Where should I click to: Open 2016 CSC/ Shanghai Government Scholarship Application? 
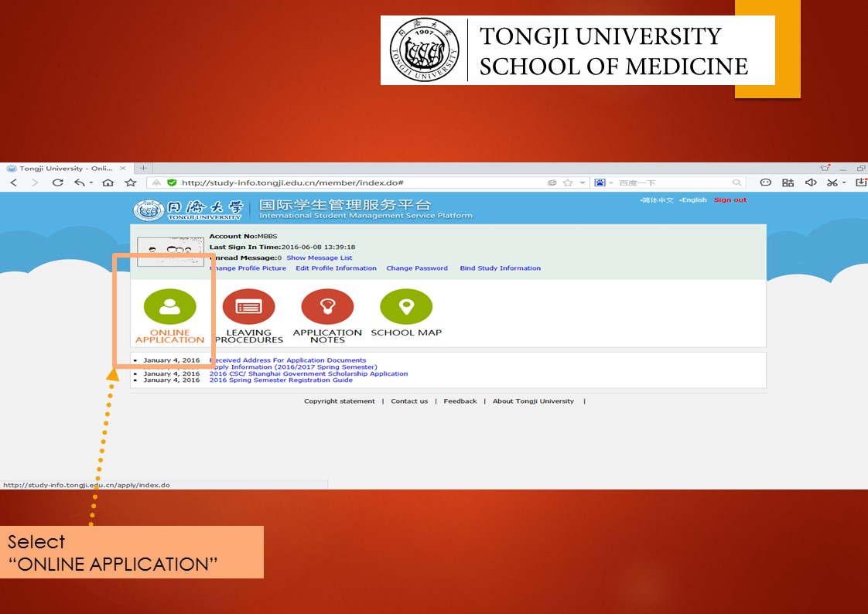309,374
